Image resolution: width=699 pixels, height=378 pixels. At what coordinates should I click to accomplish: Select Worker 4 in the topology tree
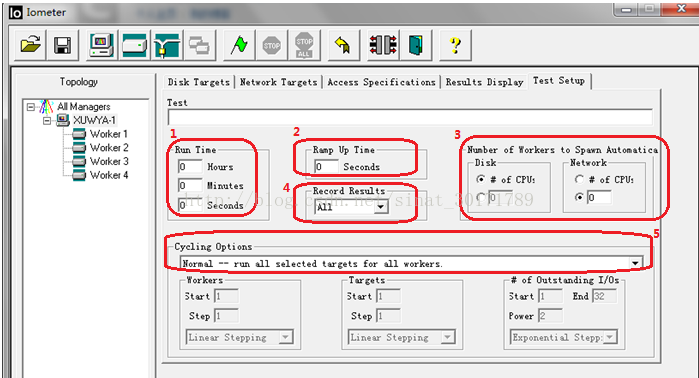[x=109, y=175]
